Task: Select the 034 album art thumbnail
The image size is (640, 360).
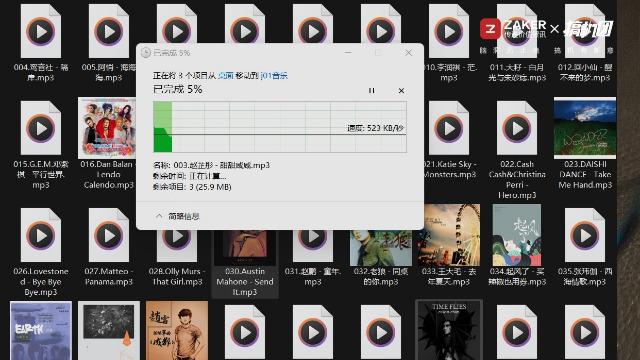Action: click(517, 235)
